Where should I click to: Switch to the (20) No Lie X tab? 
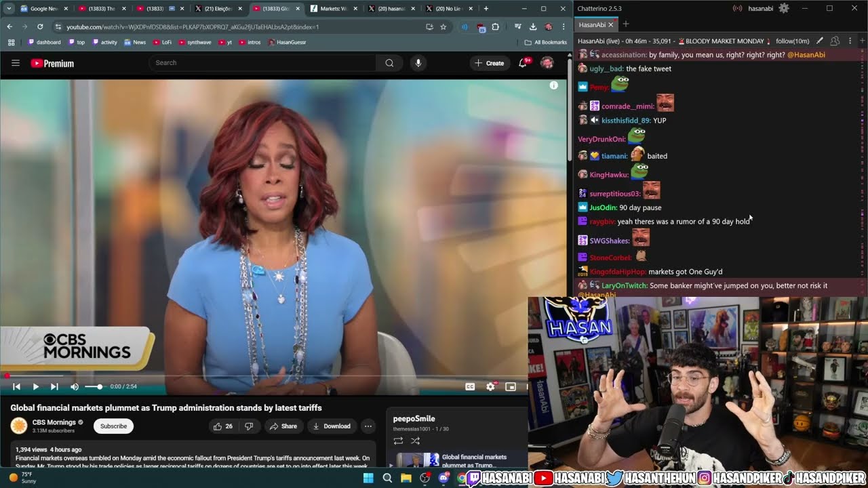448,9
